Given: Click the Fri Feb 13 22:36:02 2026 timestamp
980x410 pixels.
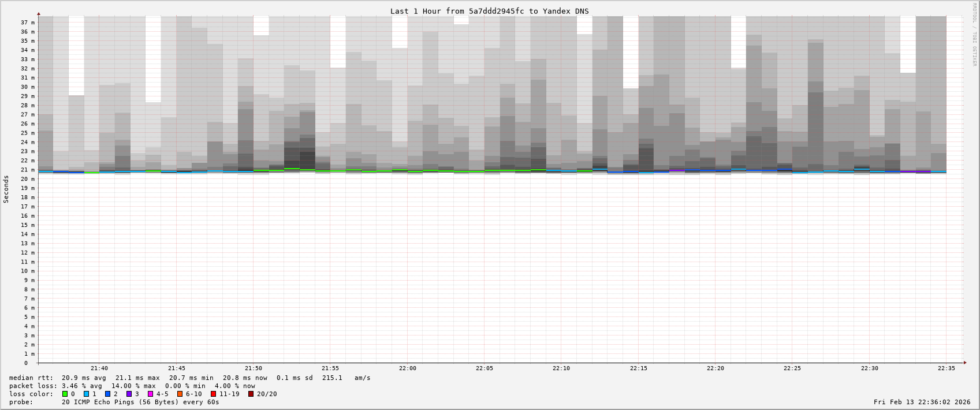Looking at the screenshot, I should pyautogui.click(x=922, y=402).
